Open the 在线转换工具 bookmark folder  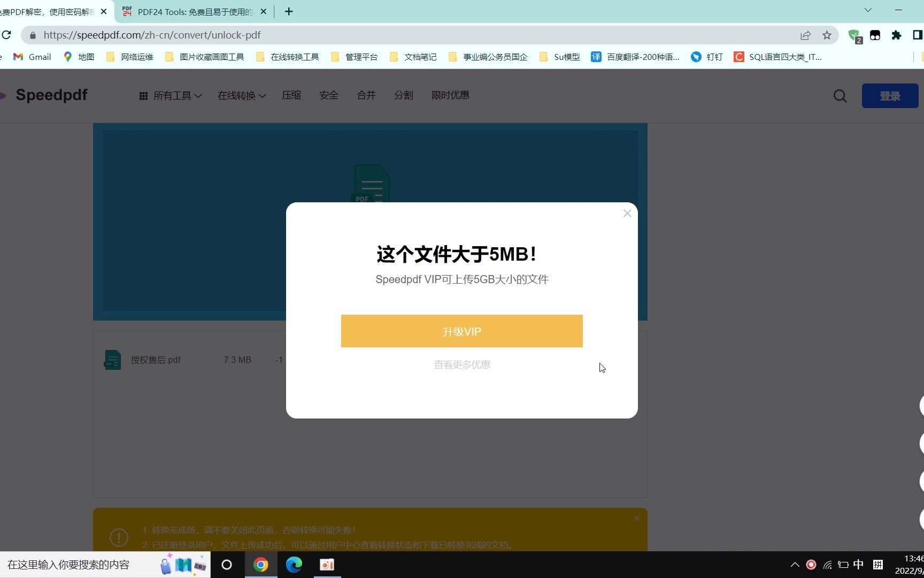pos(287,57)
